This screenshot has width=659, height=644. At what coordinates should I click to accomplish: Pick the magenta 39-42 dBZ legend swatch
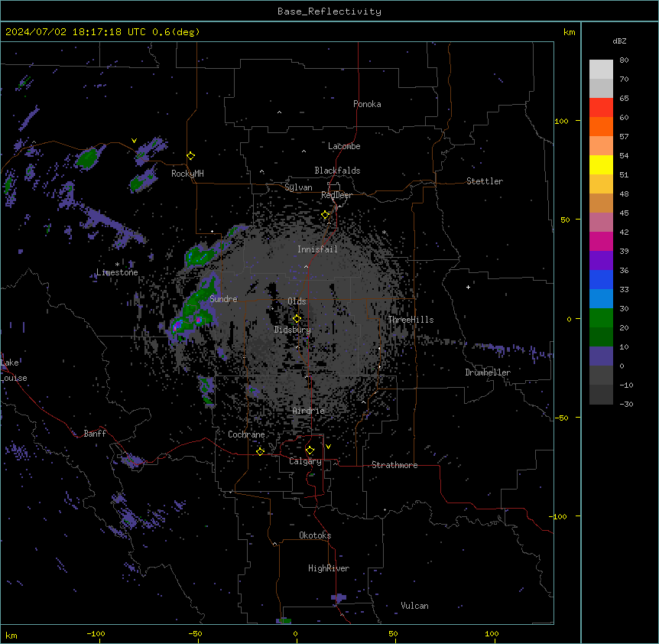601,241
